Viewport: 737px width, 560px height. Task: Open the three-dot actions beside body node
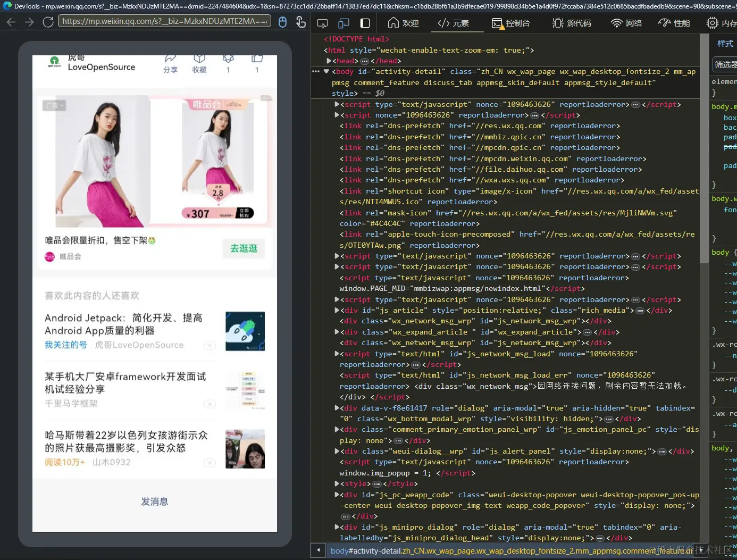(x=316, y=71)
